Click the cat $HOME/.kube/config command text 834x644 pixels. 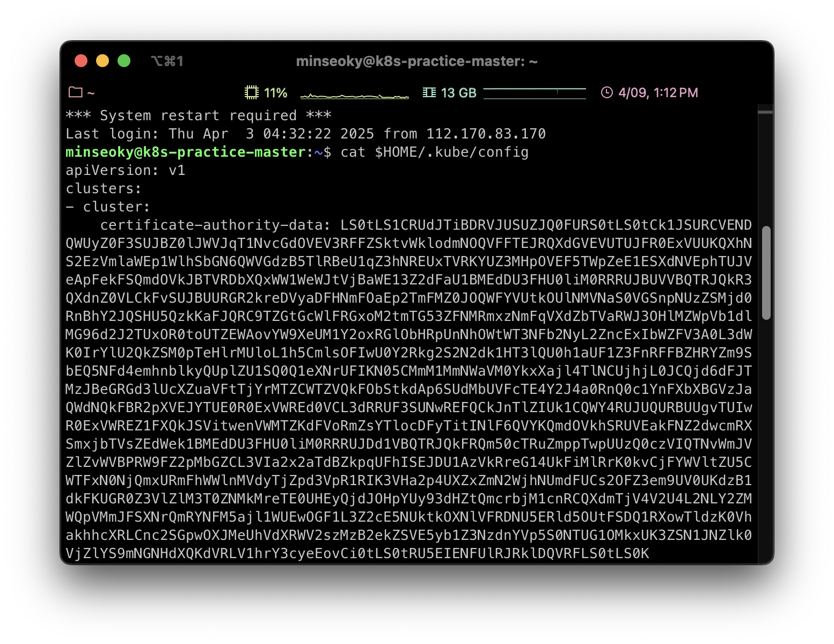435,152
